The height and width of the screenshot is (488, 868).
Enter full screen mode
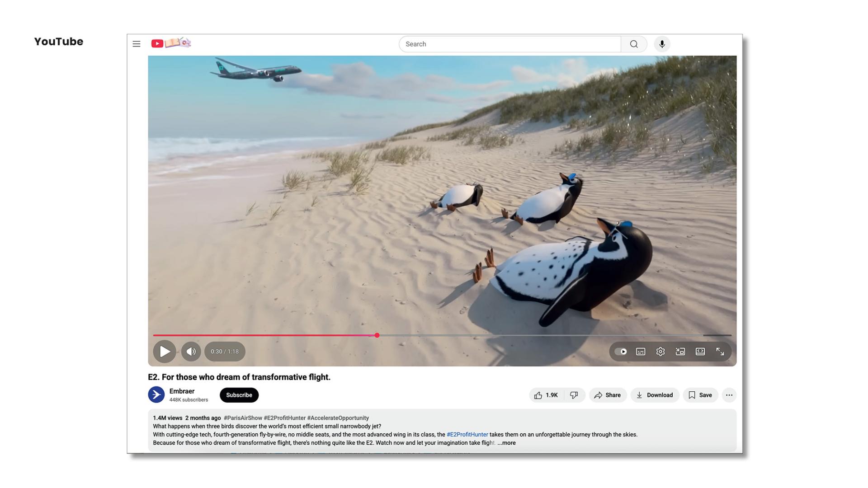coord(720,352)
